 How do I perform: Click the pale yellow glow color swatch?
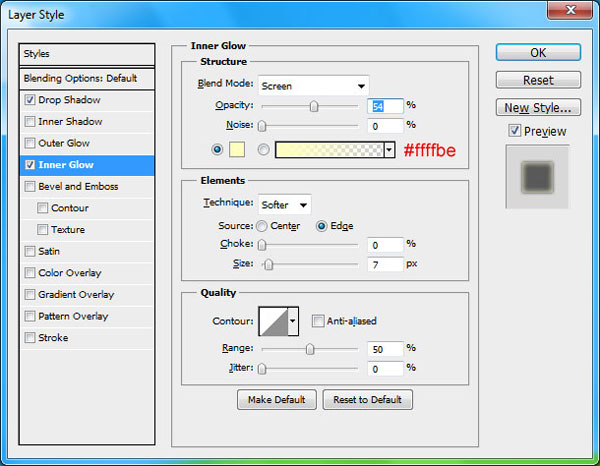coord(237,149)
